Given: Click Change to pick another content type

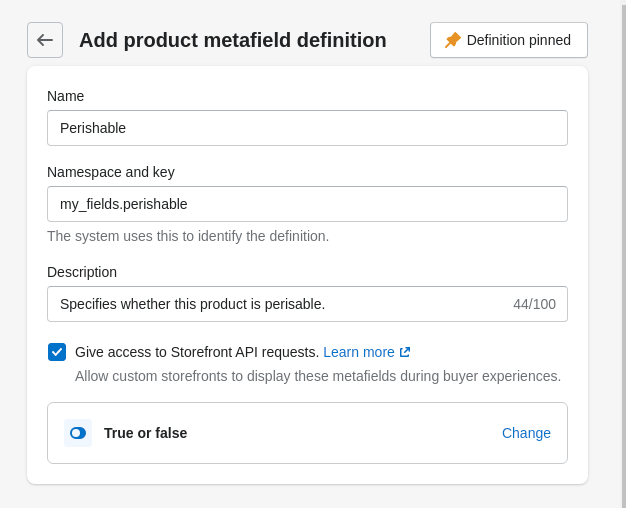Looking at the screenshot, I should (526, 433).
